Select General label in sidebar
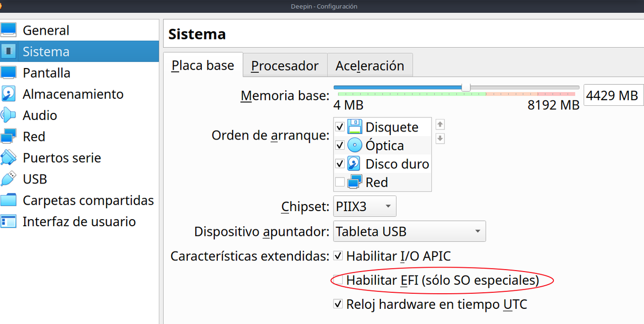 click(46, 30)
